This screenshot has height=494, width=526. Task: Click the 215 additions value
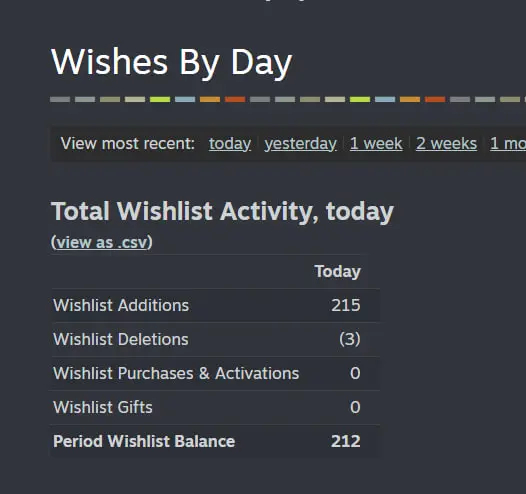click(x=346, y=306)
